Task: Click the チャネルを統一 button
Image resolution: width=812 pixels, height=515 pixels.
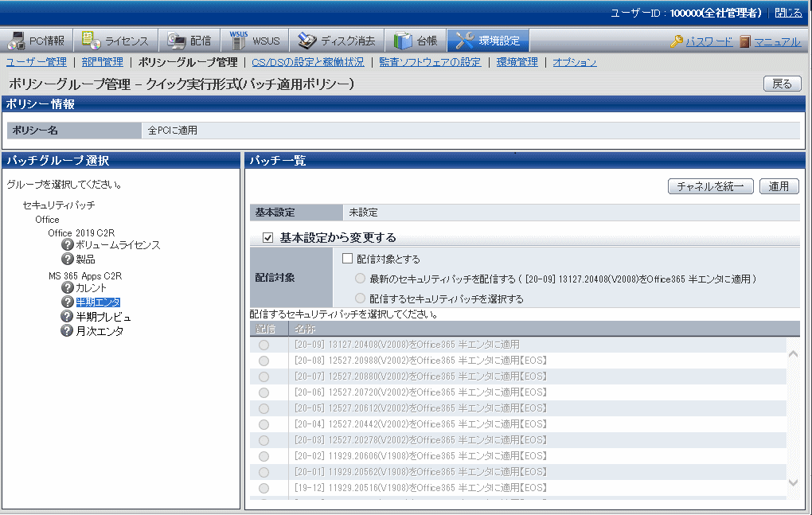Action: coord(709,186)
